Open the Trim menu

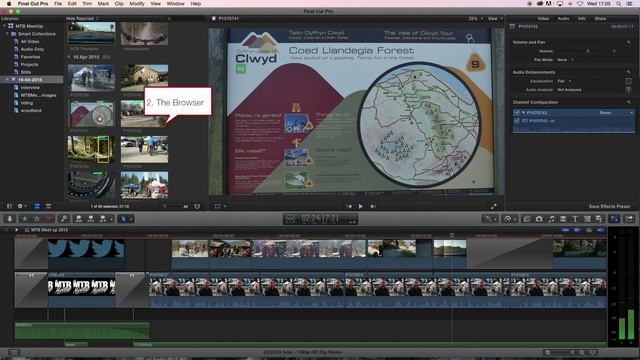87,4
